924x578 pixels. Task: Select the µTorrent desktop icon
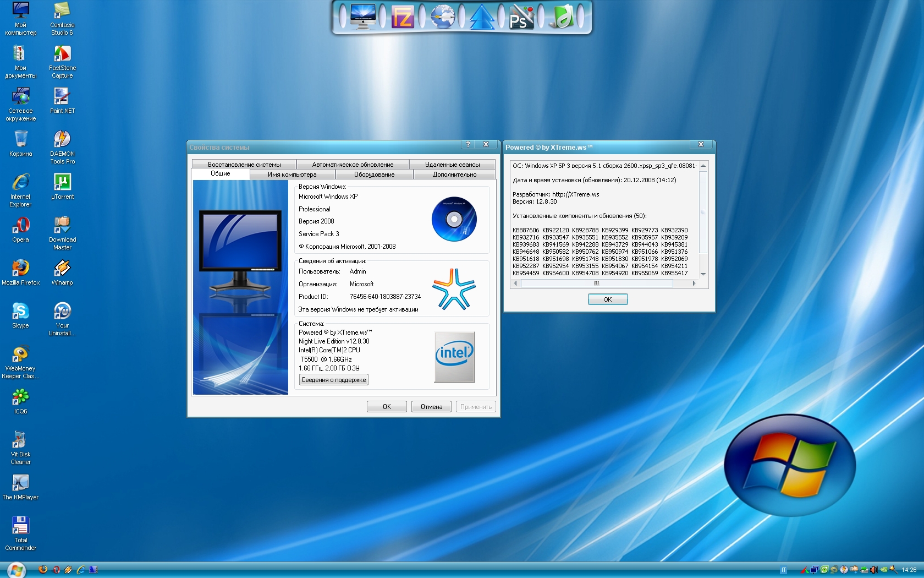[62, 186]
